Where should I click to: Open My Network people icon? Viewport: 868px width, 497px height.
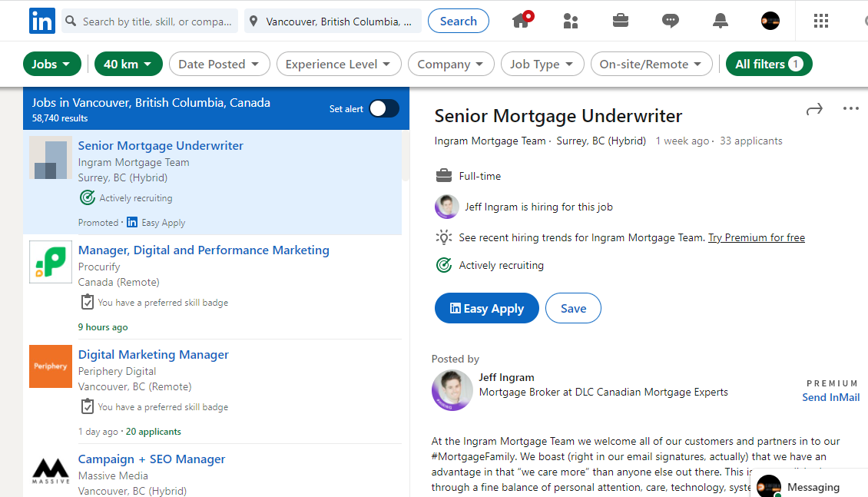pos(571,21)
